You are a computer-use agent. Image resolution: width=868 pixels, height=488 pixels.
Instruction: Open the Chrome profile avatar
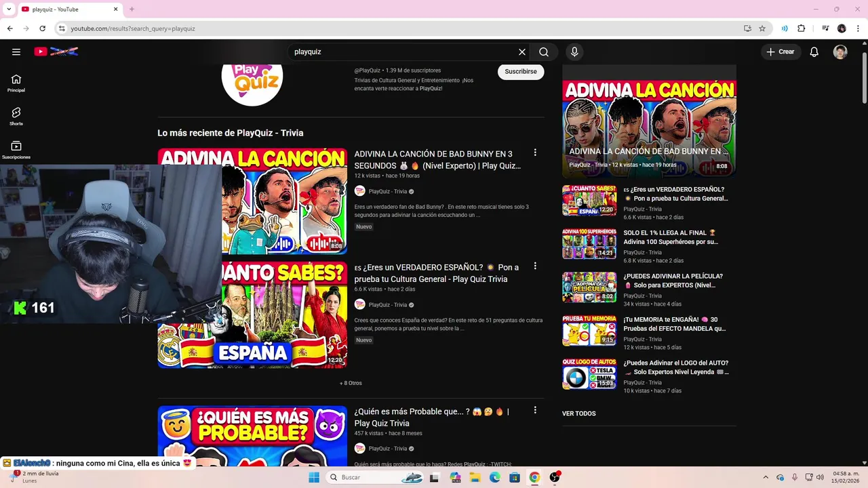pyautogui.click(x=842, y=28)
